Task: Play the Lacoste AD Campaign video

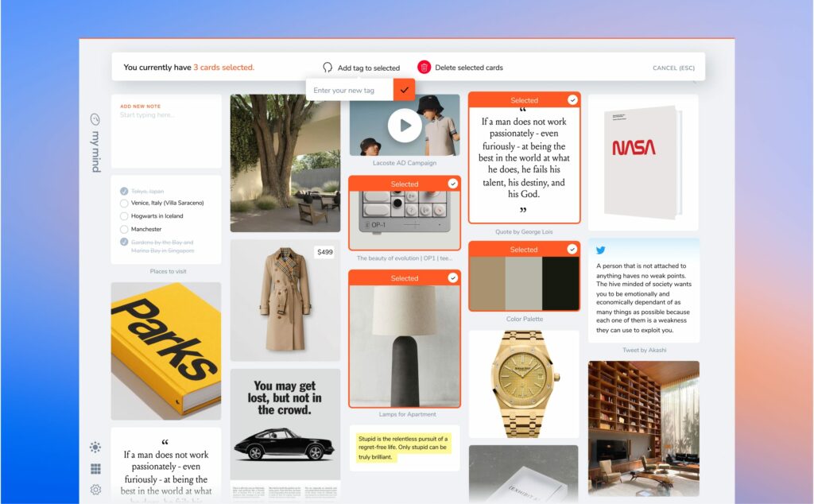Action: click(x=405, y=125)
